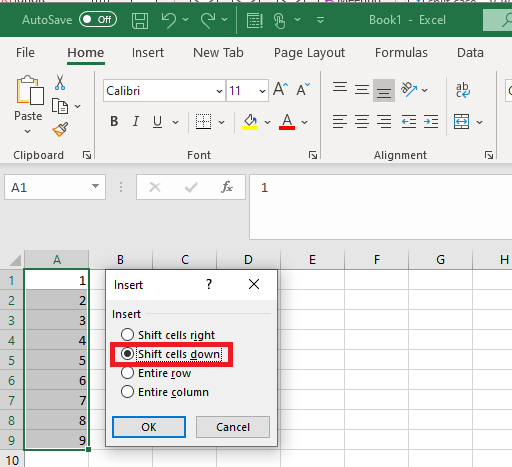Select the Format Painter brush icon
512x467 pixels.
click(x=60, y=129)
